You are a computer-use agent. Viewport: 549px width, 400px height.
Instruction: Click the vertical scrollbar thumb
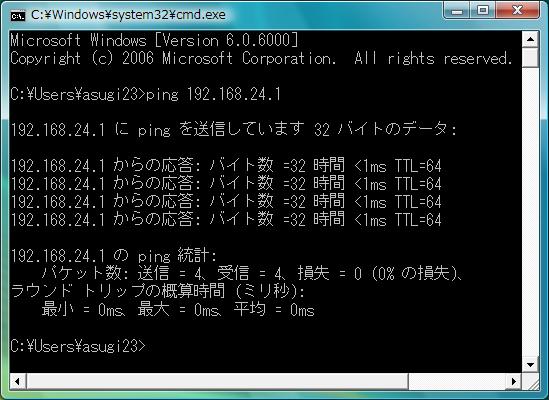pyautogui.click(x=530, y=57)
